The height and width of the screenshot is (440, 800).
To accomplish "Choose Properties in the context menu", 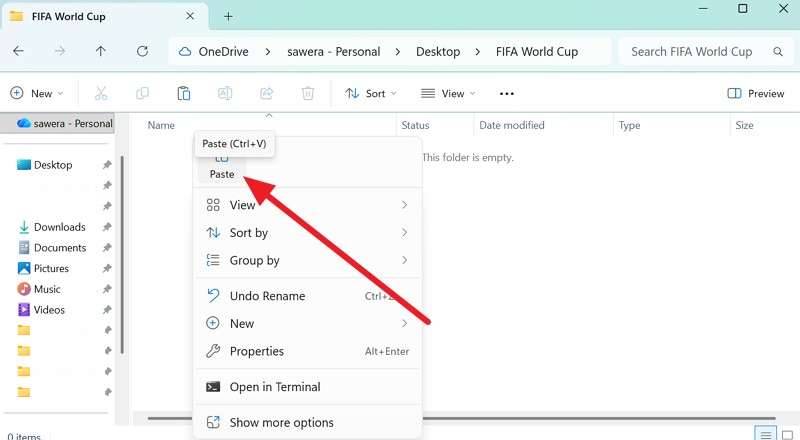I will [308, 351].
